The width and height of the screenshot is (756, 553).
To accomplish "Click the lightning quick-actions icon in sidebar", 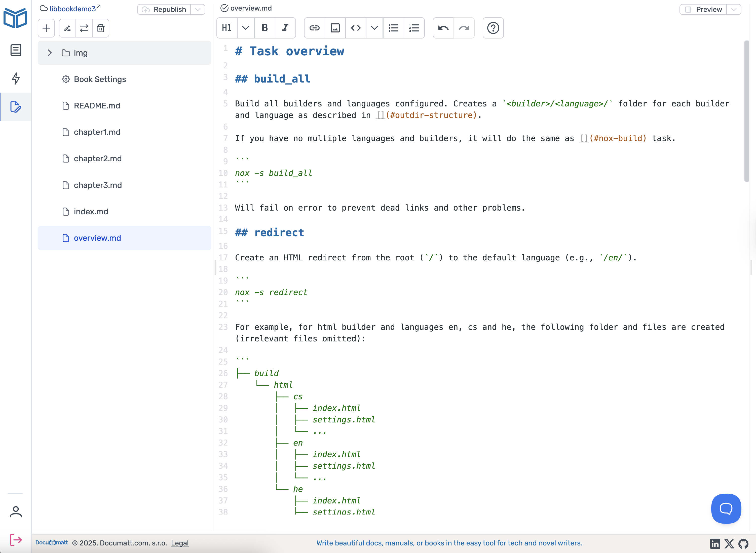I will pyautogui.click(x=15, y=78).
